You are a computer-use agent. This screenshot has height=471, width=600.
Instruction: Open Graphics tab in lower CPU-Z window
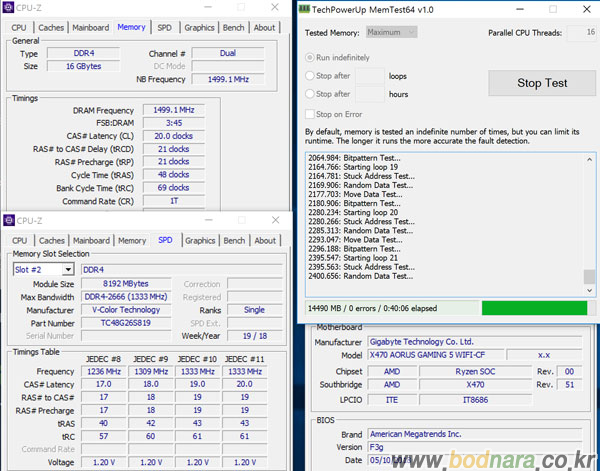[200, 241]
